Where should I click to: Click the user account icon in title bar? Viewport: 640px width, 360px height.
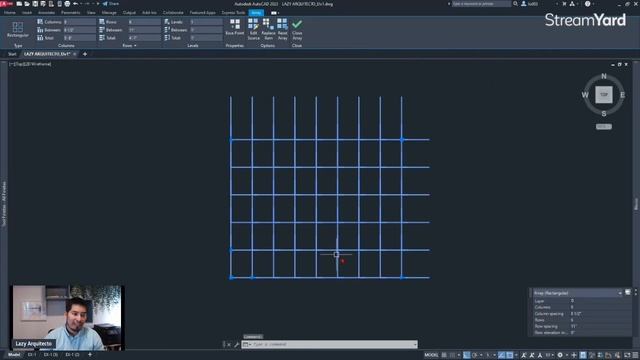click(524, 4)
